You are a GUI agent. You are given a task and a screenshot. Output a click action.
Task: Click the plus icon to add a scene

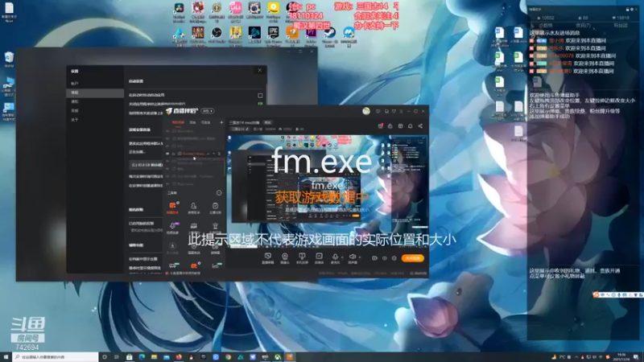(x=221, y=122)
